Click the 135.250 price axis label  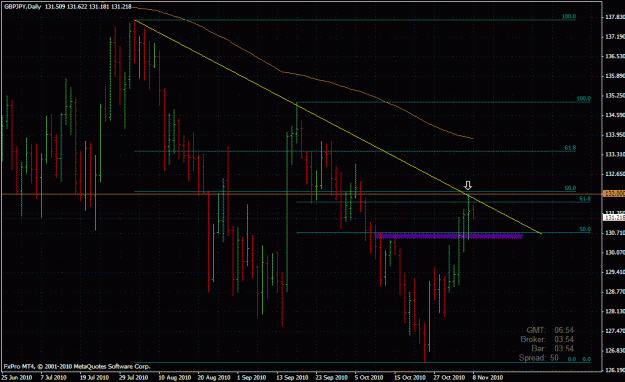pos(615,96)
